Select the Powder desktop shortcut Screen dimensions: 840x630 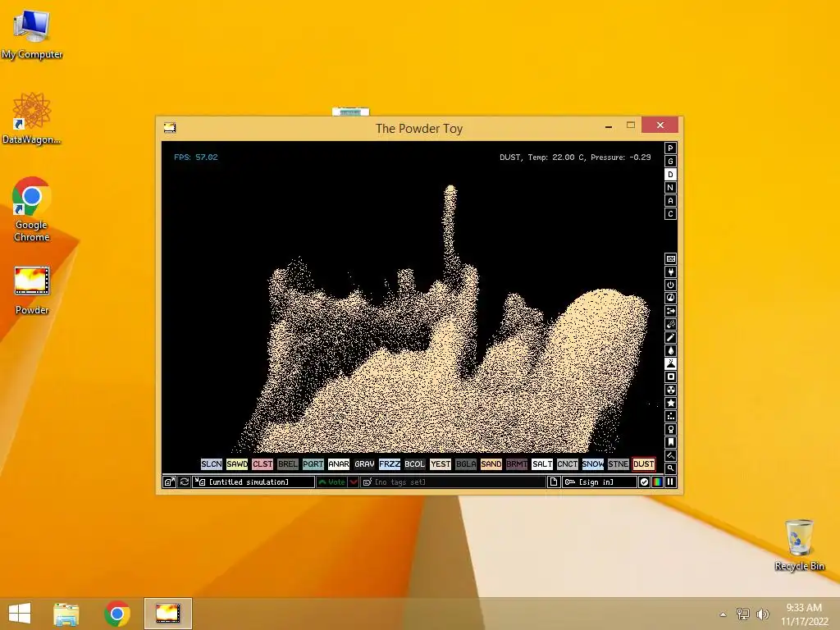click(32, 290)
